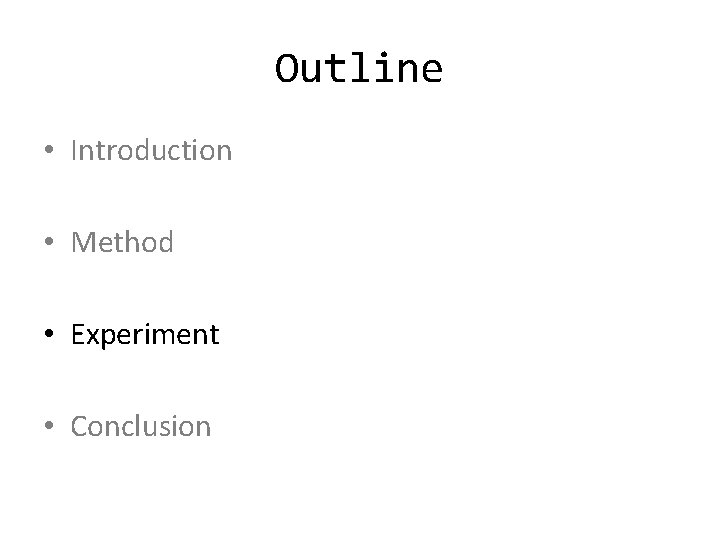Click the capital E in Experiment

(78, 334)
